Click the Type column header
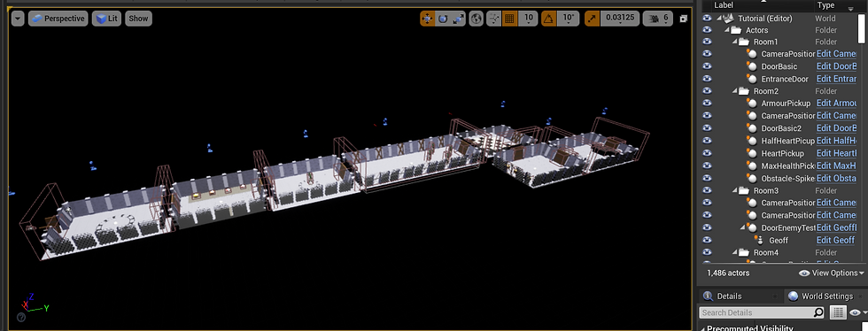The height and width of the screenshot is (331, 868). [825, 5]
